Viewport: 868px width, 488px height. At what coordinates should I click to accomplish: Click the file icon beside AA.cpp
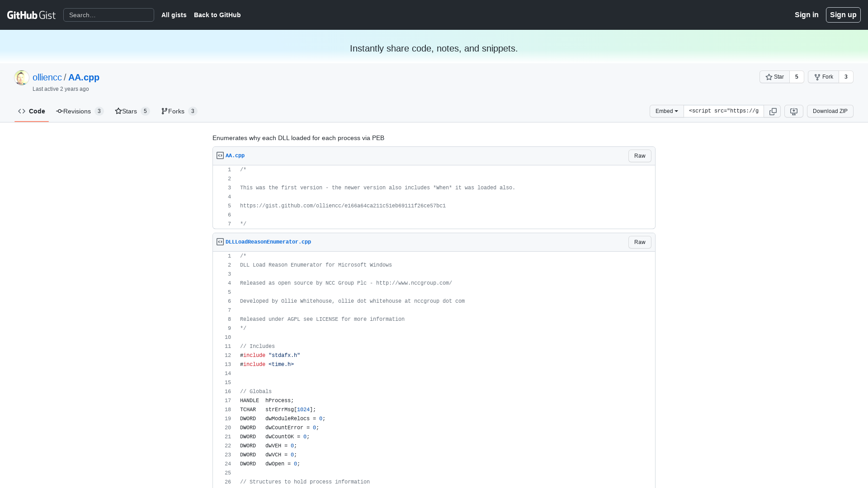pos(220,155)
